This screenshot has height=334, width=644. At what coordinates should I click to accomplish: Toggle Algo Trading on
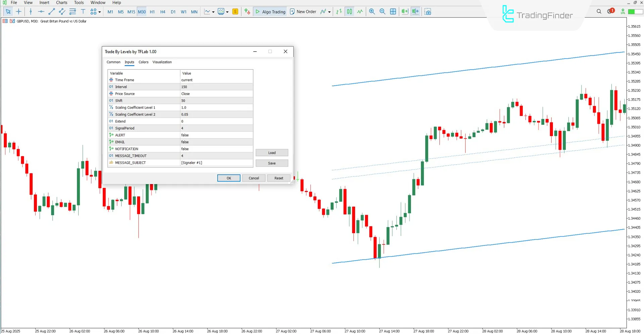click(270, 11)
